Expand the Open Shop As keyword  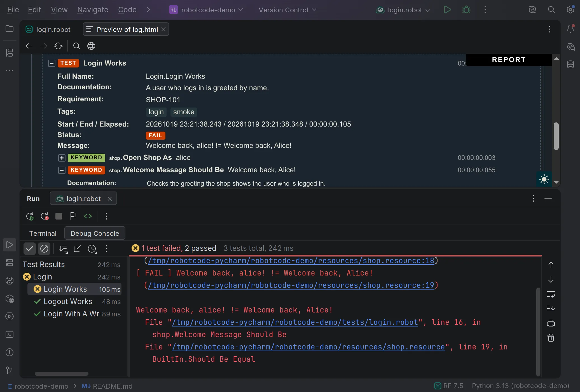coord(62,158)
